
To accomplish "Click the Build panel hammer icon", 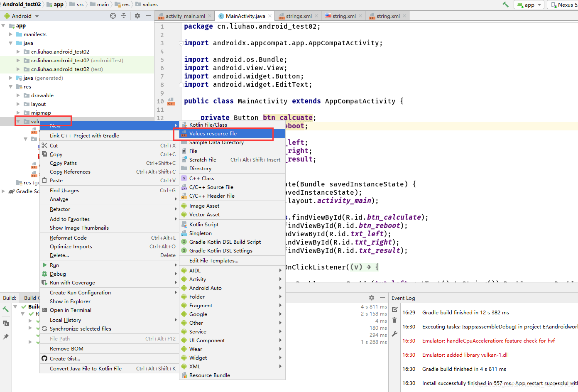I will point(6,309).
